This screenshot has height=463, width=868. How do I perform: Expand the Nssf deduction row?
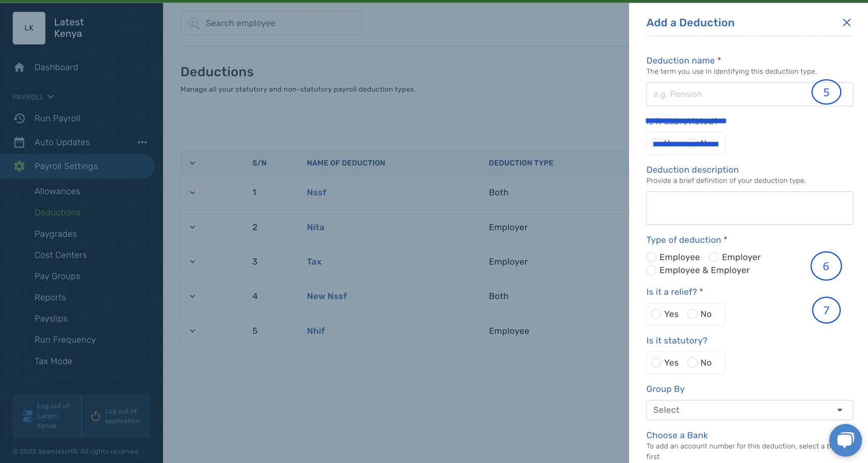click(192, 192)
